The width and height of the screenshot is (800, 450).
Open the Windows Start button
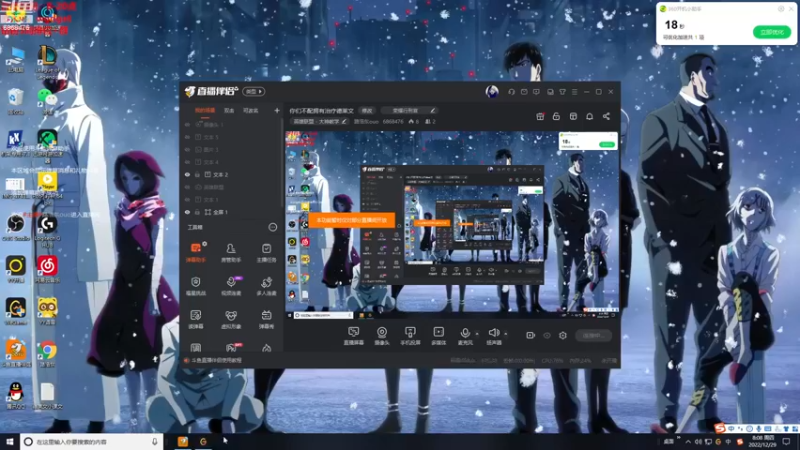point(10,442)
